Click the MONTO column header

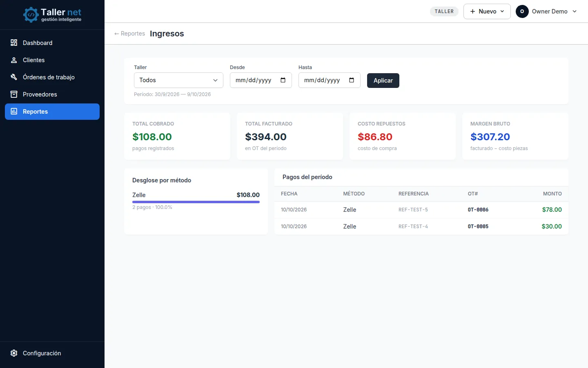coord(552,194)
